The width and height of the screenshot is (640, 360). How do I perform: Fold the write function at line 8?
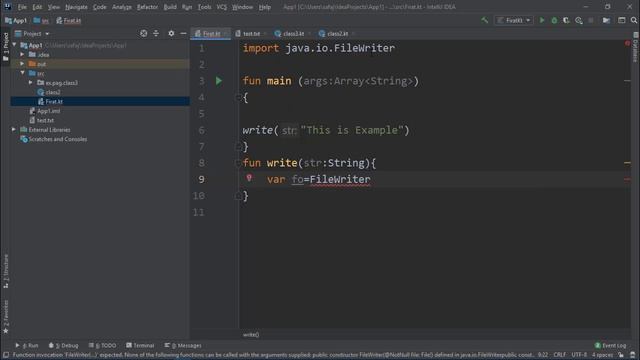(238, 163)
